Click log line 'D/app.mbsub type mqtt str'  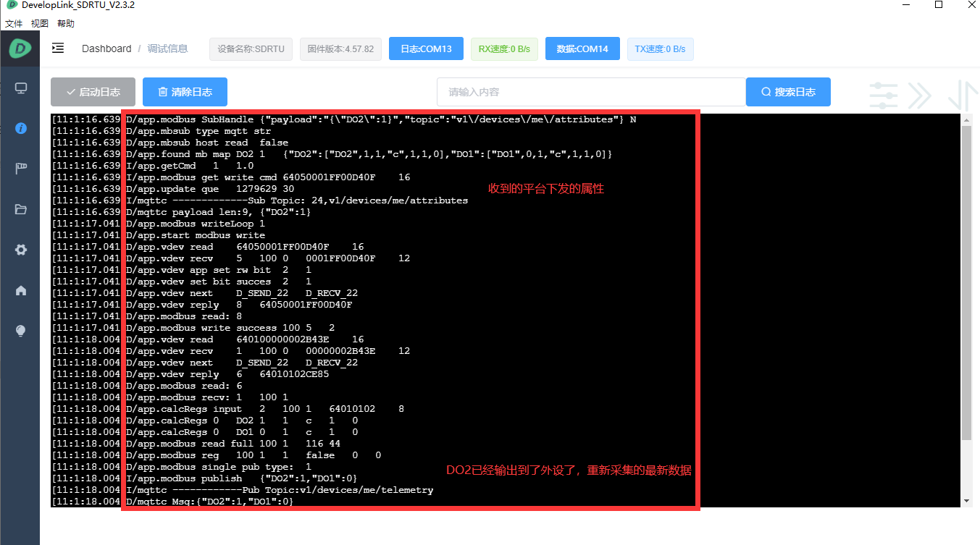pyautogui.click(x=162, y=131)
